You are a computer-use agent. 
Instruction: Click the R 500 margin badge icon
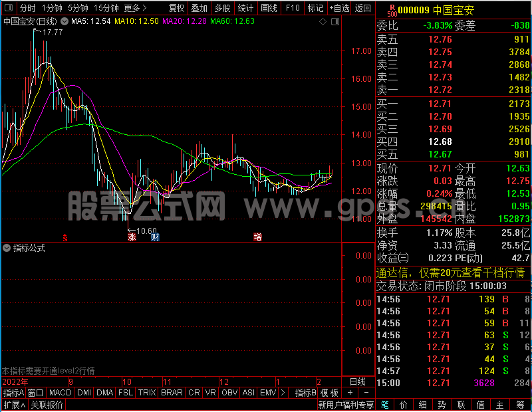pos(392,11)
